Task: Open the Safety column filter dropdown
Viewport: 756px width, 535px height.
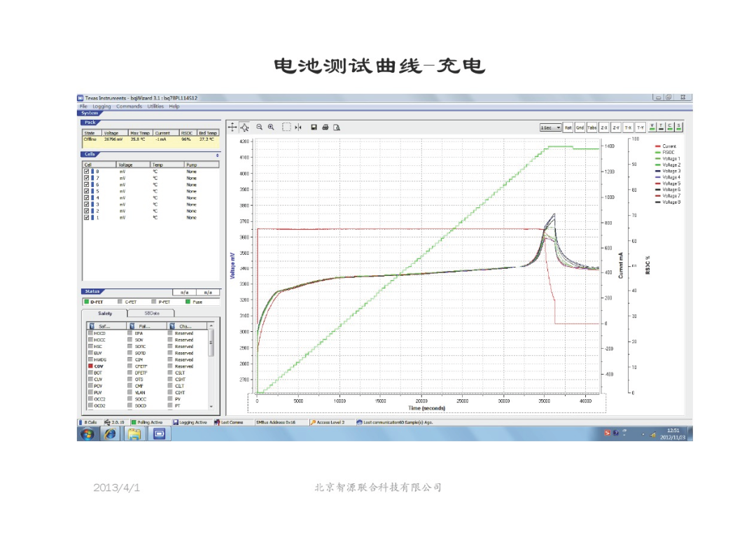Action: 91,326
